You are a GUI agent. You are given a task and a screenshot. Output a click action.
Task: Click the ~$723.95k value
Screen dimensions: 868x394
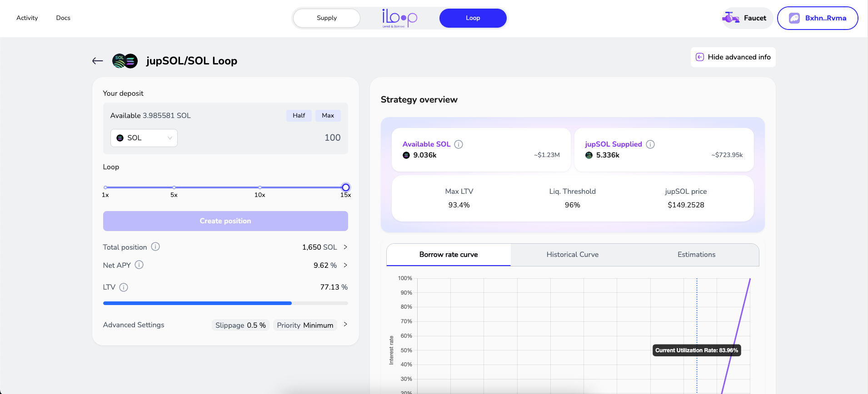[x=727, y=155]
